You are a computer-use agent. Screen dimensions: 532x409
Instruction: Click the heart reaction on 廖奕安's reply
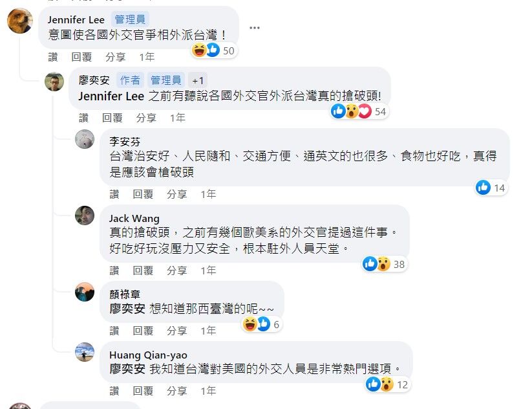(x=365, y=111)
